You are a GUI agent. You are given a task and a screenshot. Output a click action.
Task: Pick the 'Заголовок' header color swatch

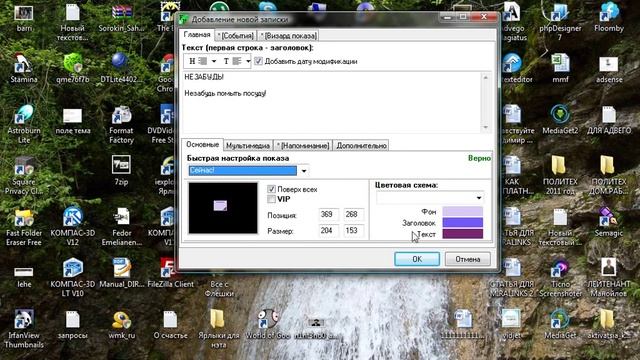point(462,222)
